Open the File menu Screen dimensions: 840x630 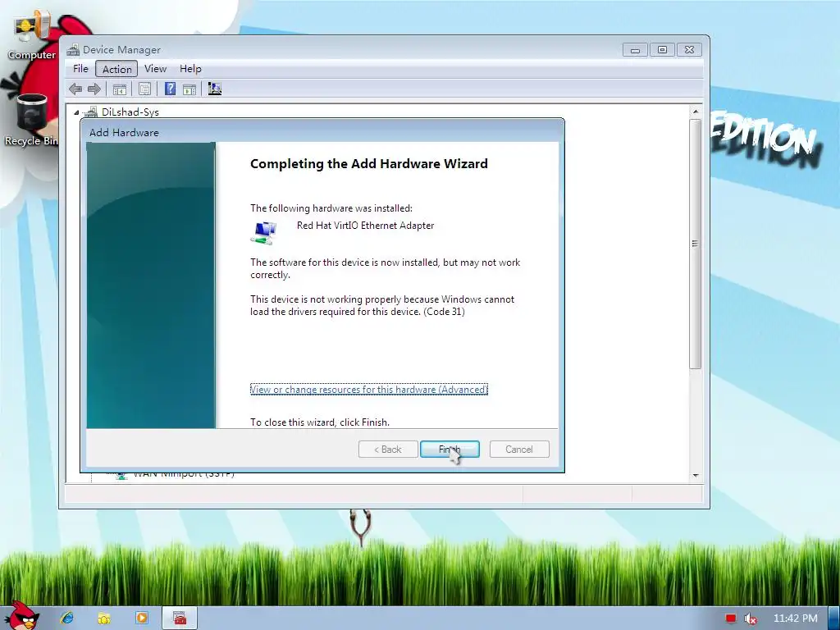[x=80, y=69]
